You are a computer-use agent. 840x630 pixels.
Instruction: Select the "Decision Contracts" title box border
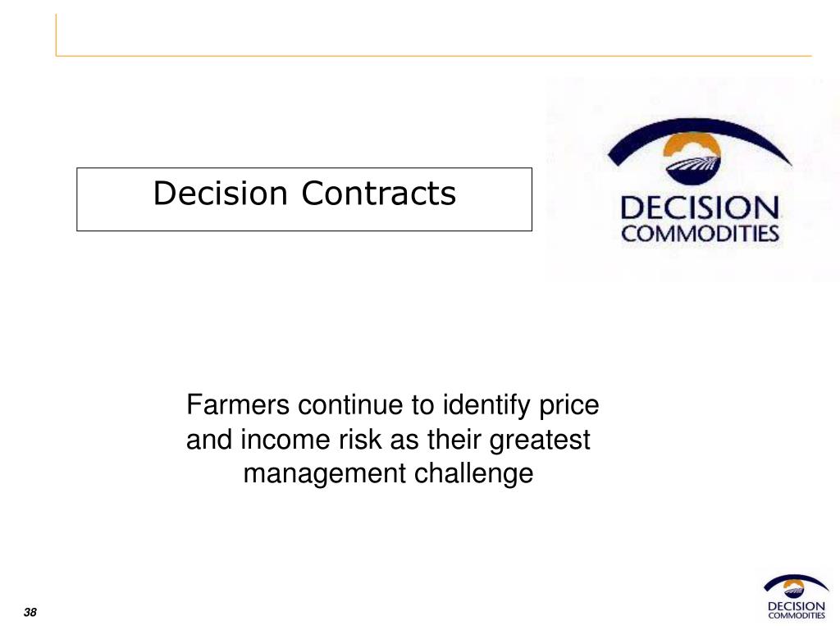(304, 199)
